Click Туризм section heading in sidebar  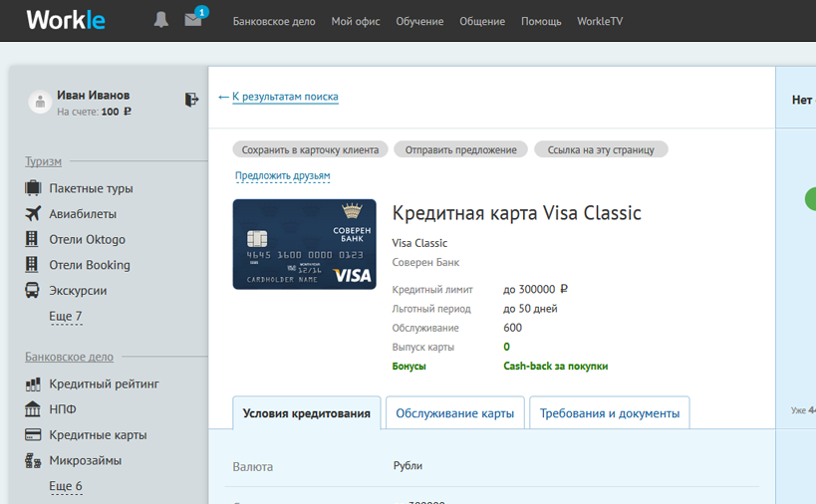point(43,161)
